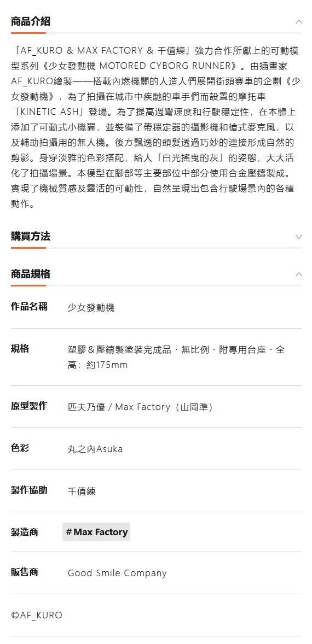Click the 販售商 row label

[x=25, y=572]
